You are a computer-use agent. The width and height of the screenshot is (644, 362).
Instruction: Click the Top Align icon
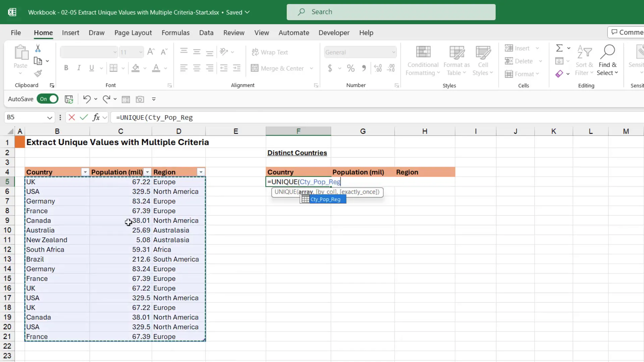[x=183, y=52]
